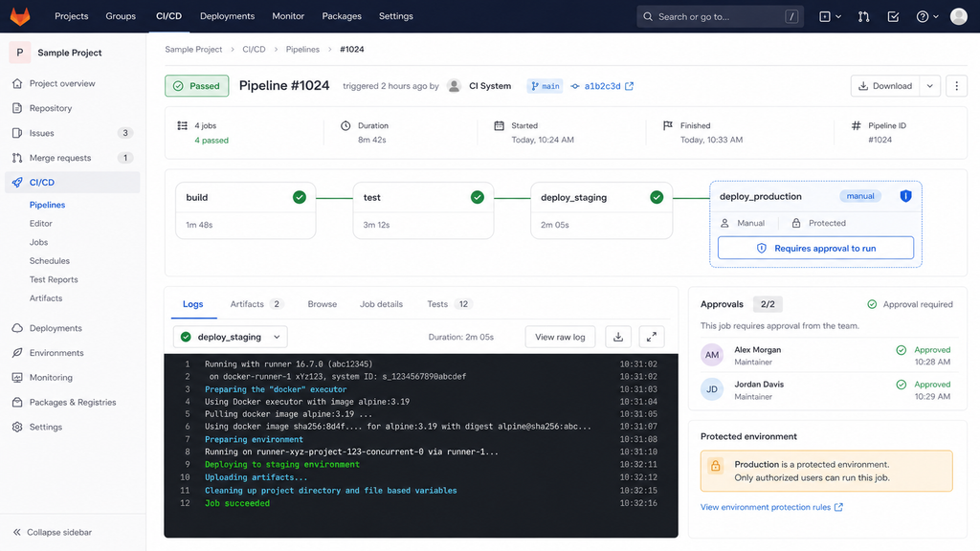Click the GitLab fox logo
This screenshot has height=551, width=980.
pyautogui.click(x=20, y=16)
